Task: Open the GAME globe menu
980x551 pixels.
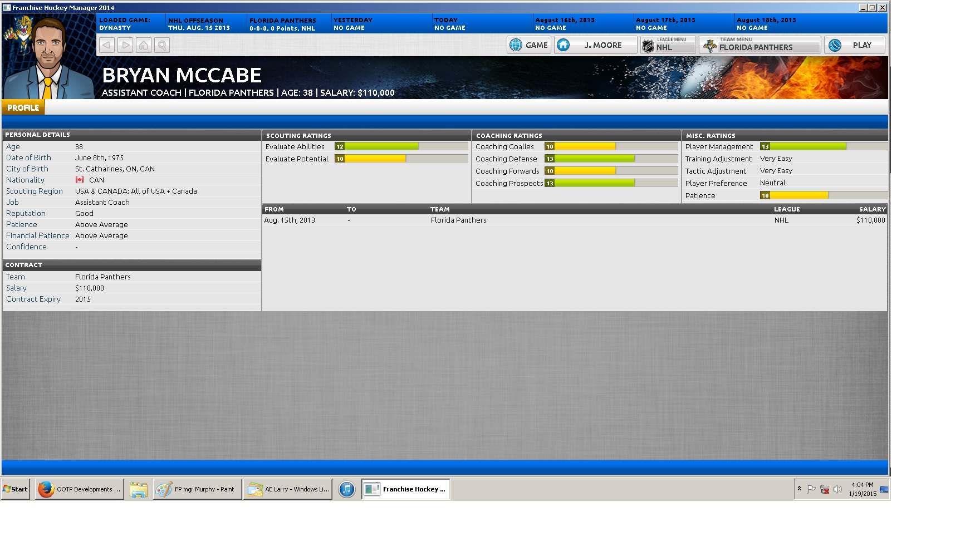Action: [x=529, y=45]
